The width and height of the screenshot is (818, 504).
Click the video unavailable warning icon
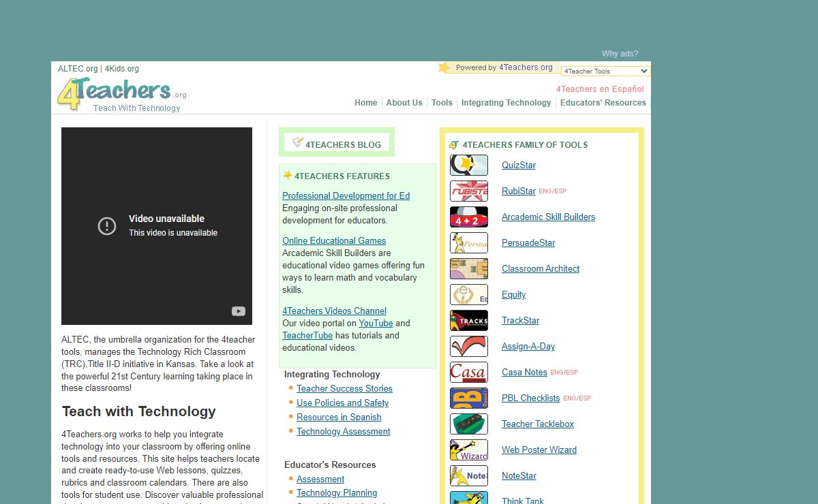107,225
